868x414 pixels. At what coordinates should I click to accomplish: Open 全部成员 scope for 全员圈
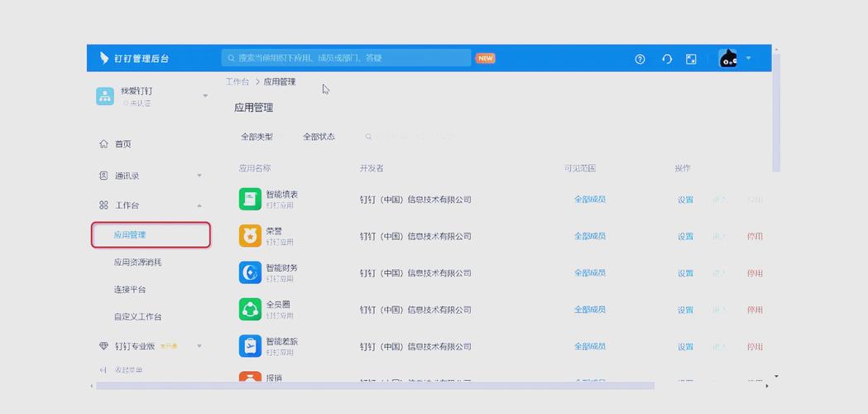pyautogui.click(x=589, y=310)
